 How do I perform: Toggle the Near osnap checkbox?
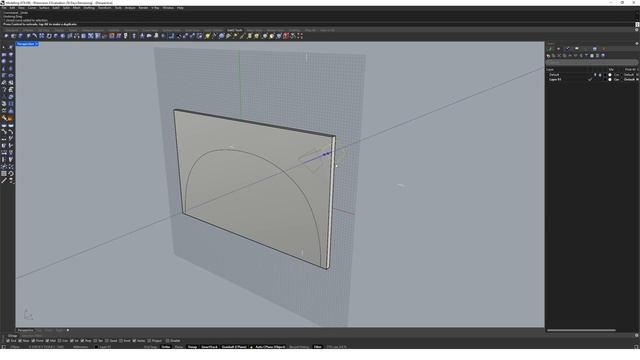point(20,340)
